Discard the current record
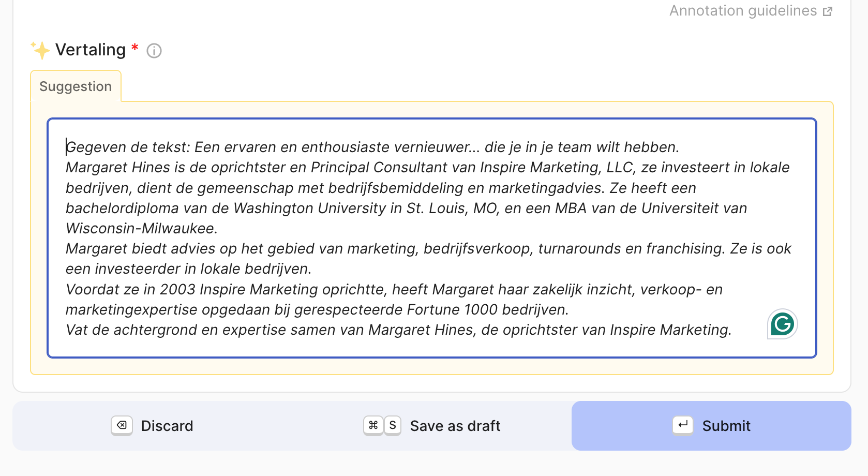Image resolution: width=868 pixels, height=476 pixels. click(152, 426)
